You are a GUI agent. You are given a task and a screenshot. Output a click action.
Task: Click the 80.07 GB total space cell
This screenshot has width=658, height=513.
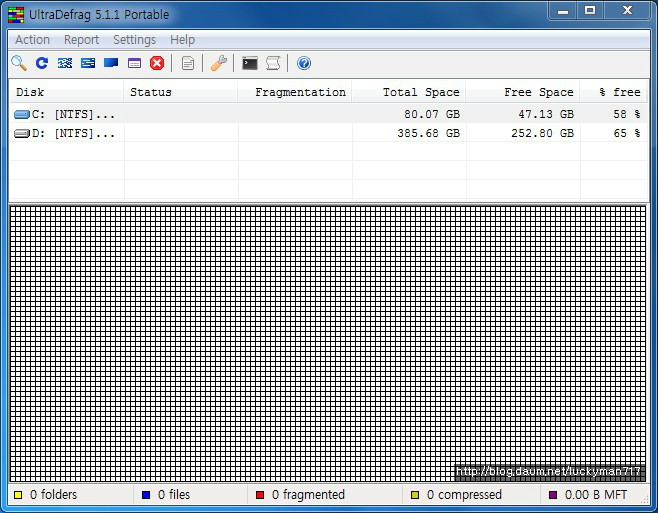pyautogui.click(x=432, y=114)
